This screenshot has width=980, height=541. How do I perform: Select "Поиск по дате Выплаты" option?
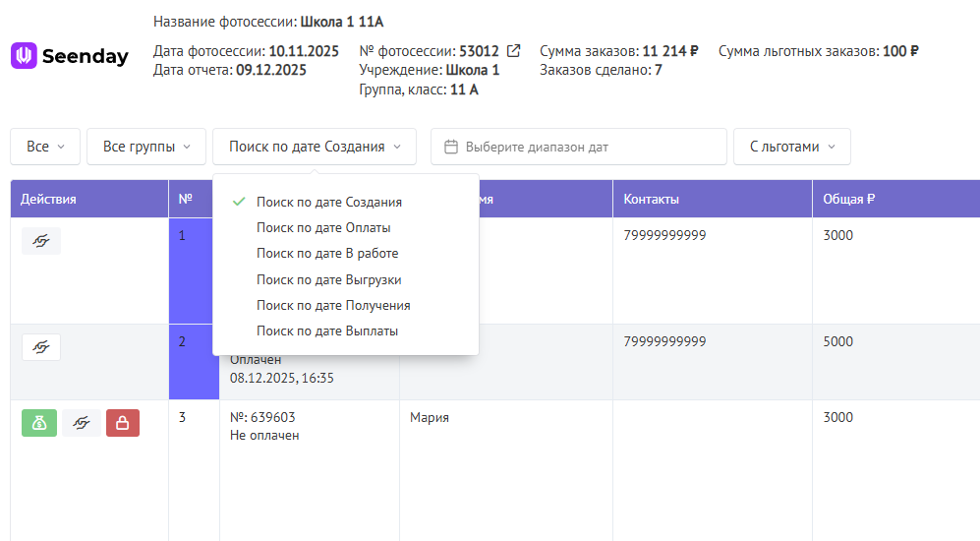(x=327, y=331)
